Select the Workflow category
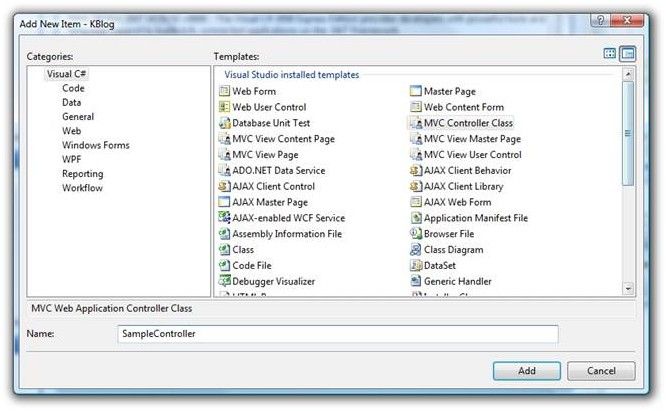This screenshot has width=666, height=411. pos(82,188)
